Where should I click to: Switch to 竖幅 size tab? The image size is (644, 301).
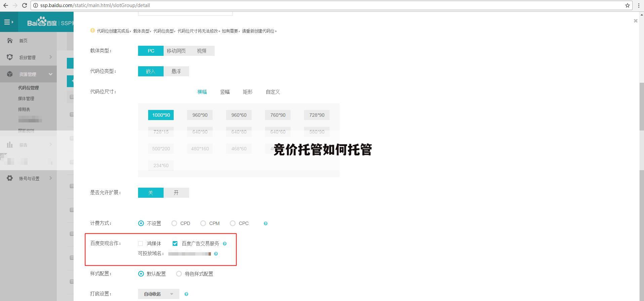pos(225,92)
